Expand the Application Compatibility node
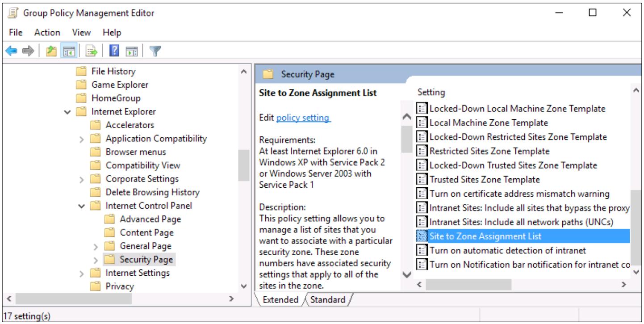The image size is (644, 324). point(82,139)
